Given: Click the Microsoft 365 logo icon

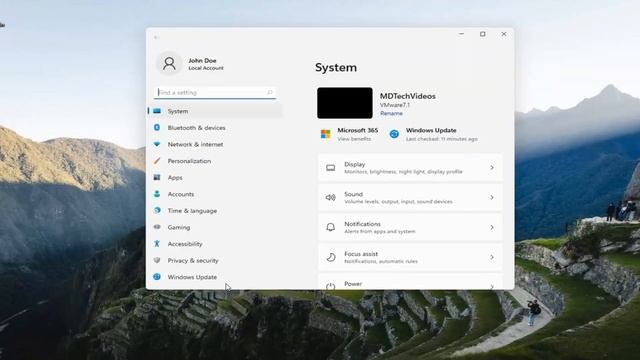Looking at the screenshot, I should click(326, 134).
